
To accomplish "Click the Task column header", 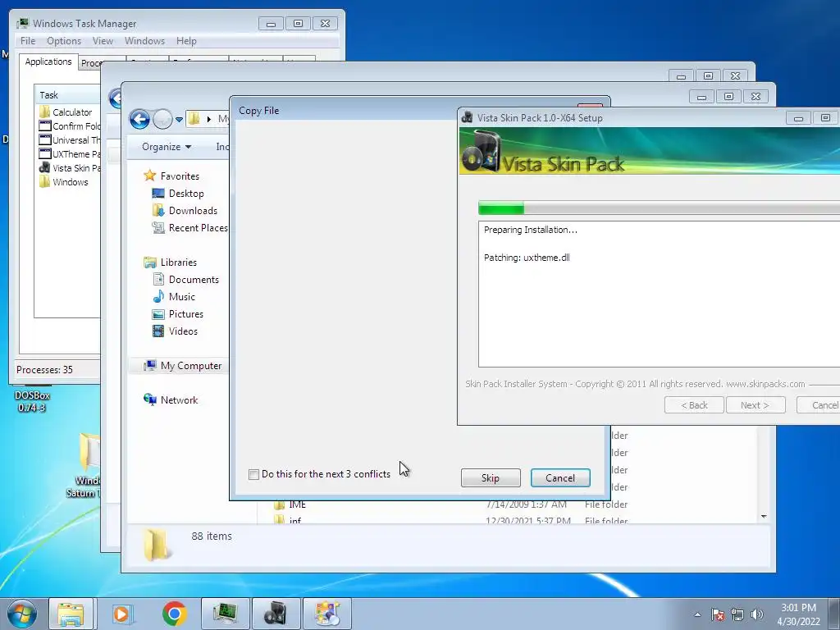I will tap(67, 95).
